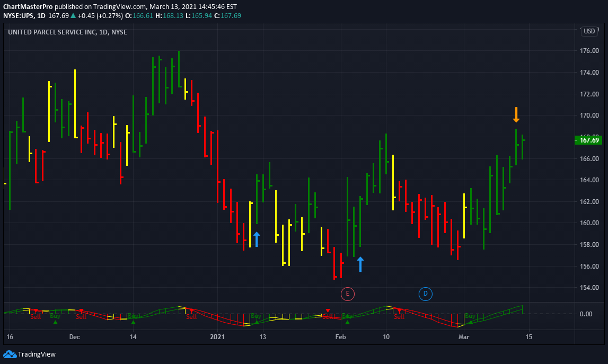Click the 166.00 price axis label
This screenshot has height=364, width=608.
click(589, 158)
